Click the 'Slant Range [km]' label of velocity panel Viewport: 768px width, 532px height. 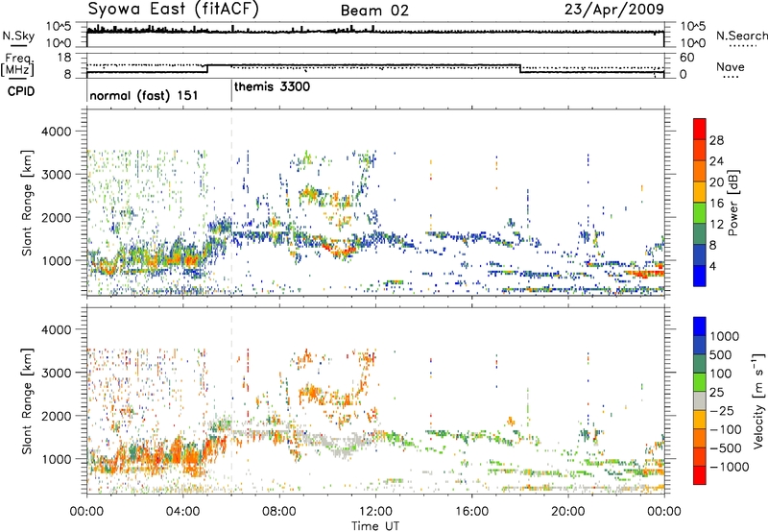pyautogui.click(x=27, y=401)
